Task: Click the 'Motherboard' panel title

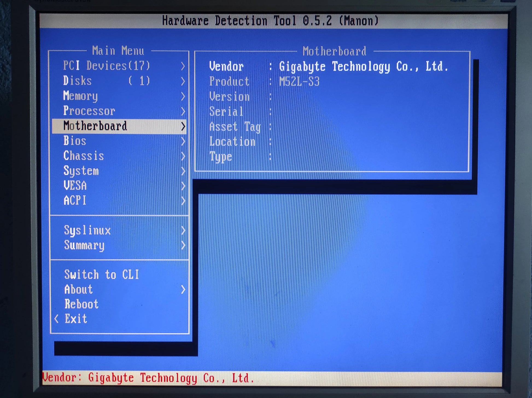Action: (x=334, y=51)
